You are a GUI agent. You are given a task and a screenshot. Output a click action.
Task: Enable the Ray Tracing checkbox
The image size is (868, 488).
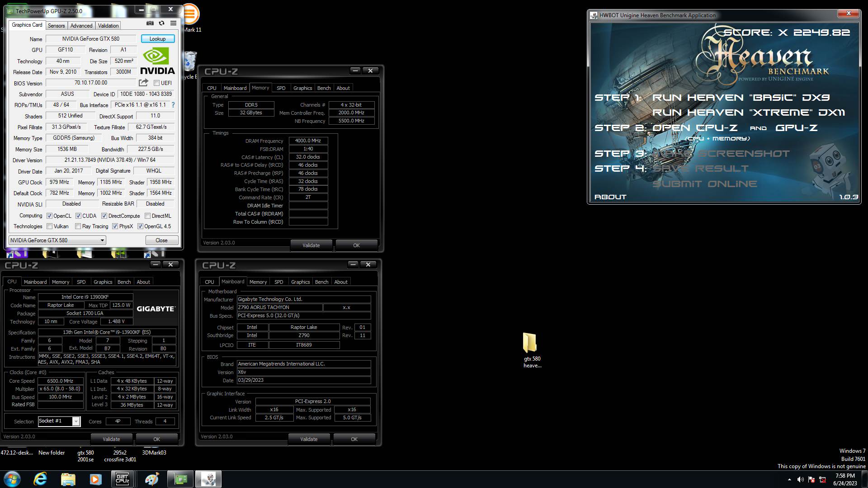[78, 226]
